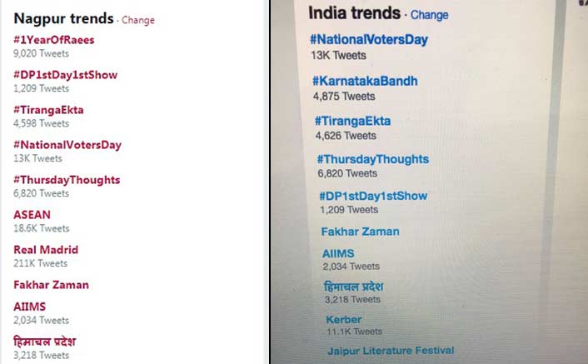Select AIIMS in Nagpur trends
Screen dimensions: 588x364
(30, 307)
